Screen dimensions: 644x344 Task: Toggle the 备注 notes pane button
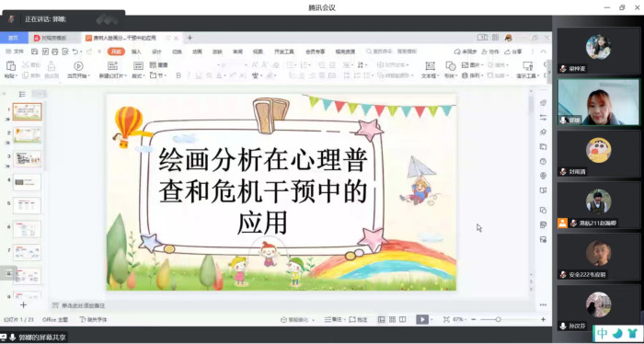coord(333,319)
